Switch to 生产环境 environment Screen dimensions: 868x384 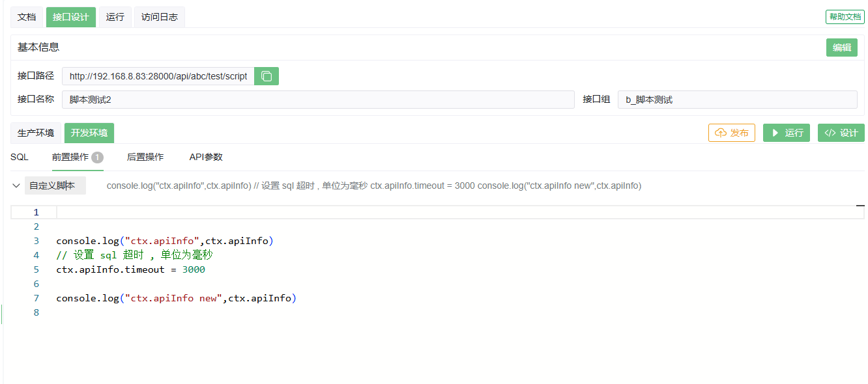[x=36, y=133]
